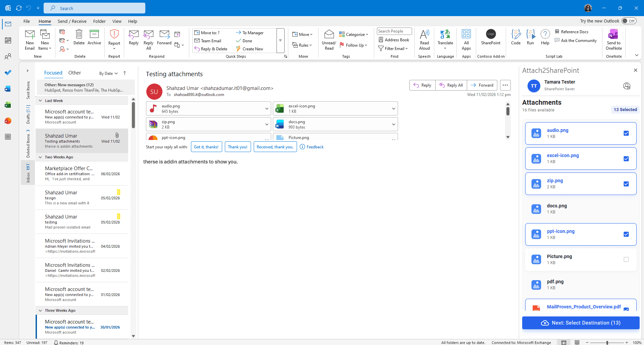Select the Focused inbox tab
Viewport: 644px width, 345px height.
[x=53, y=73]
